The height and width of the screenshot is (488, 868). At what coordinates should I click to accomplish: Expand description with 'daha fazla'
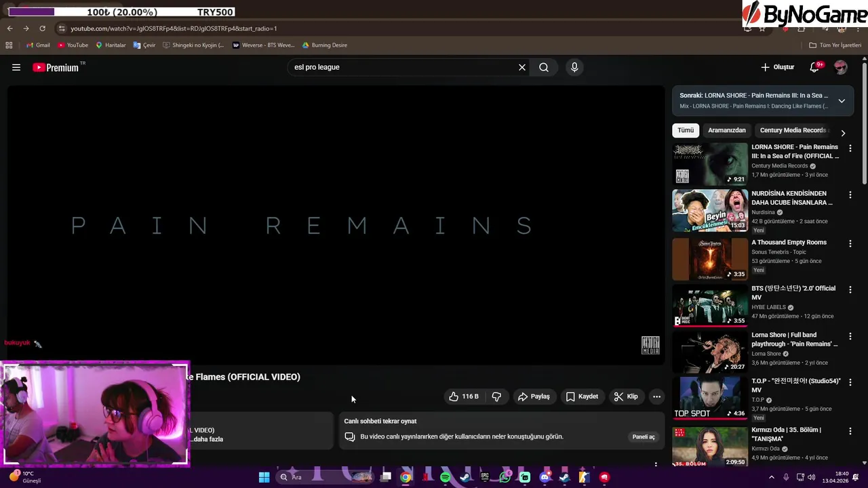(208, 439)
